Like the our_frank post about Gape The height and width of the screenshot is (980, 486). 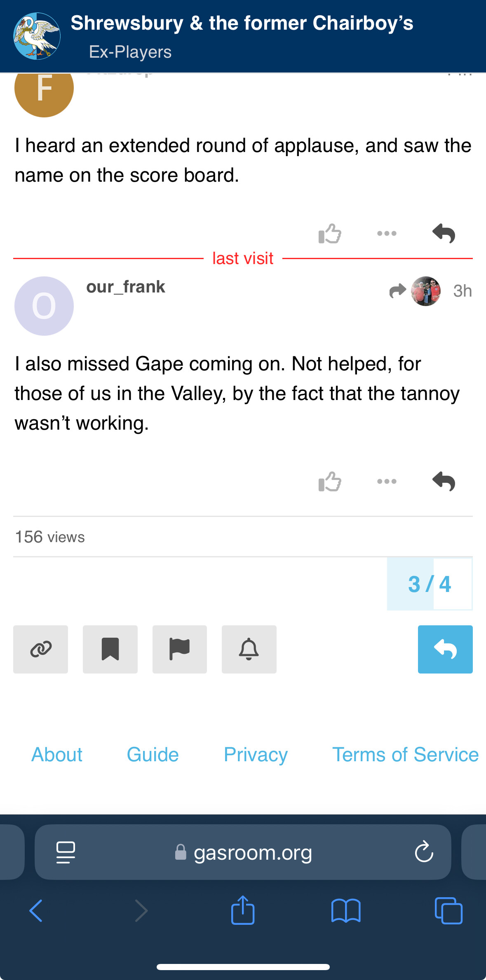[330, 481]
